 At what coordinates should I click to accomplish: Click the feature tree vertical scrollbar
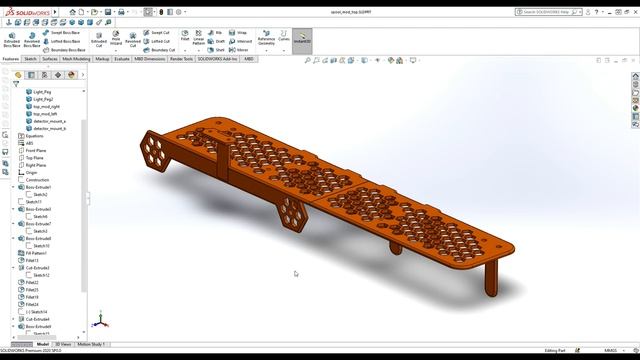coord(84,206)
